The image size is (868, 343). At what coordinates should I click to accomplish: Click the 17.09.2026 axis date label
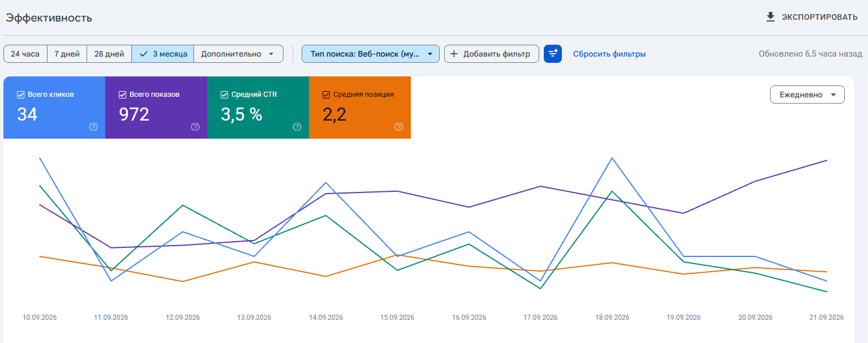[x=540, y=318]
